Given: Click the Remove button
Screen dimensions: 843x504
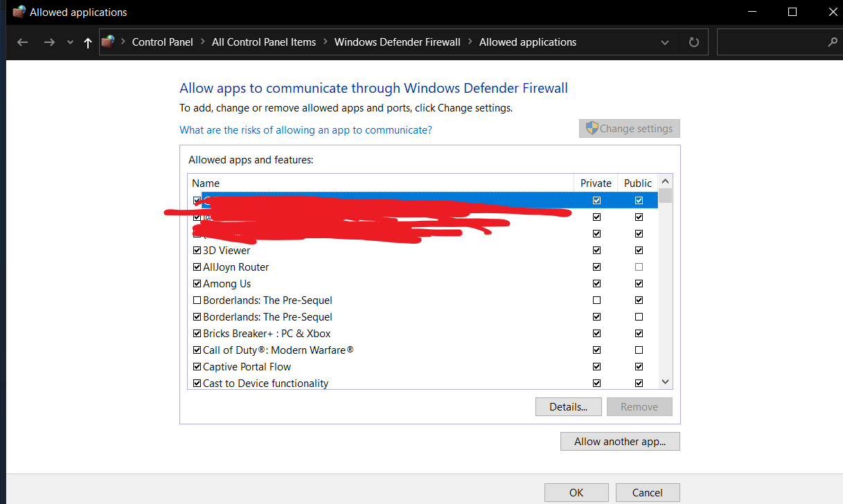Looking at the screenshot, I should 639,406.
